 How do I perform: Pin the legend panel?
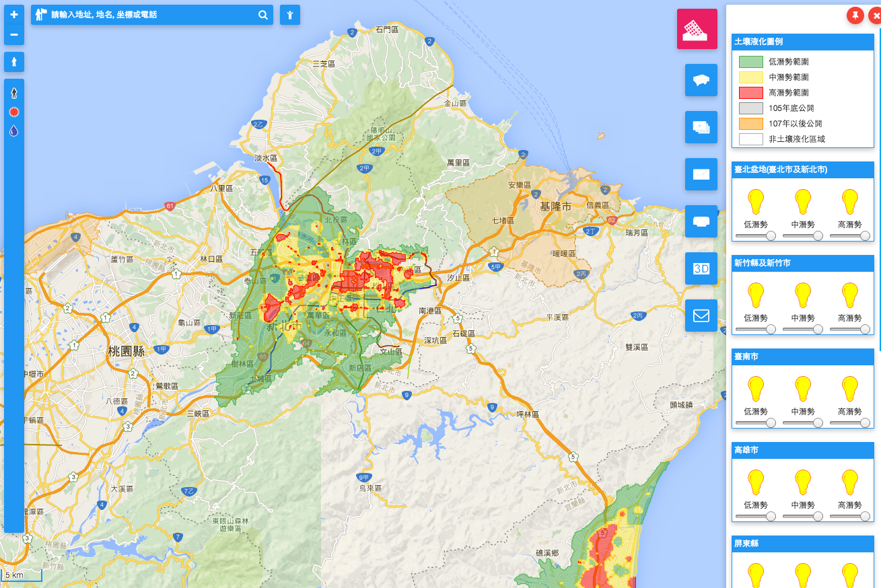coord(855,15)
